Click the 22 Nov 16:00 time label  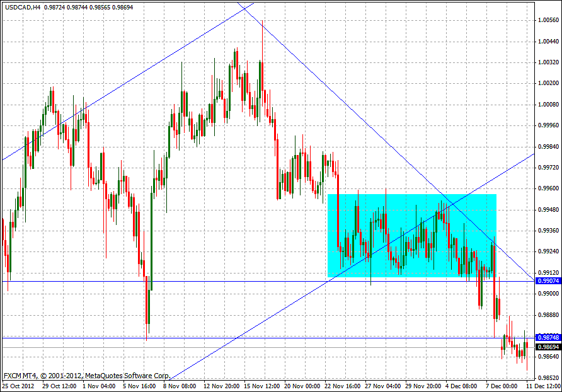[345, 385]
